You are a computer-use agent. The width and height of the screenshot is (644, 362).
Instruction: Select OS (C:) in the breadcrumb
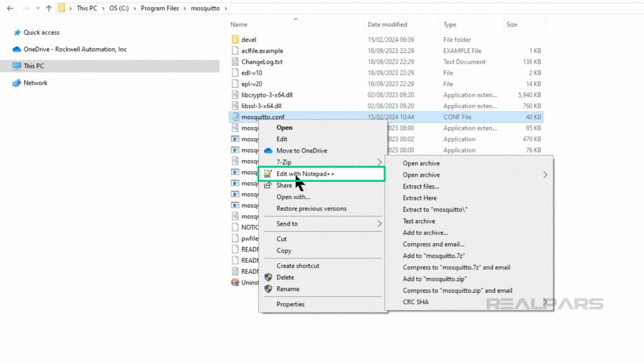coord(119,8)
